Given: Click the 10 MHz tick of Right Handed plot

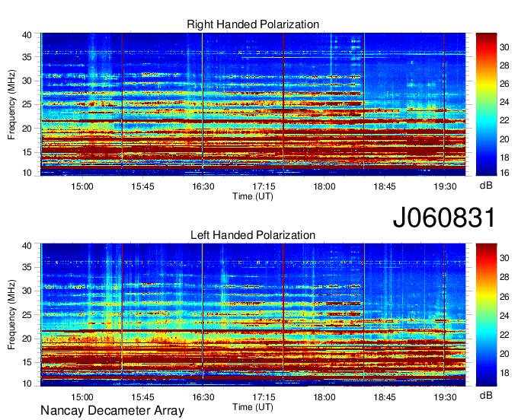Looking at the screenshot, I should pos(27,173).
